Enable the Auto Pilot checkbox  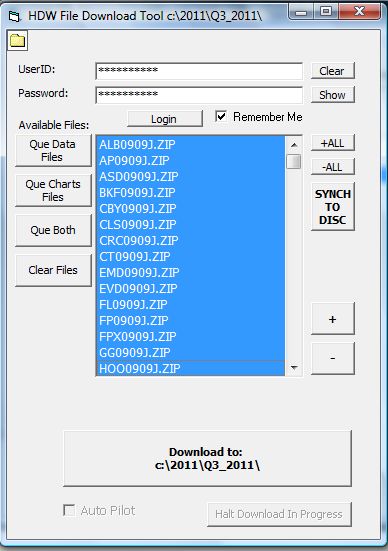[x=69, y=510]
